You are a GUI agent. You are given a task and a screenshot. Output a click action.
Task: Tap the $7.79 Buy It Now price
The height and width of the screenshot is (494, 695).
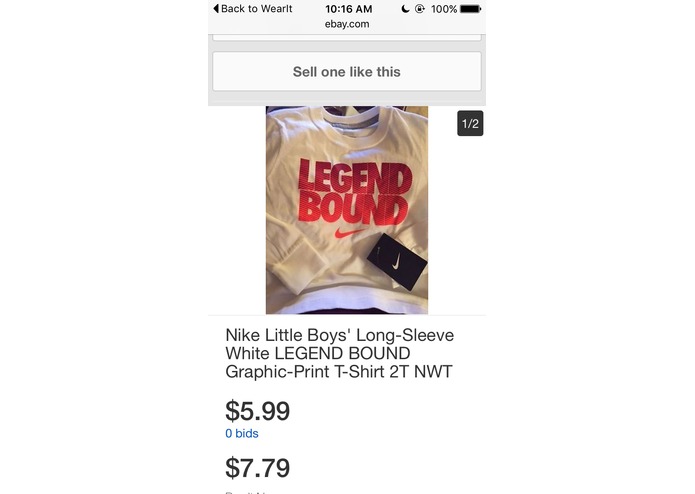pyautogui.click(x=258, y=468)
